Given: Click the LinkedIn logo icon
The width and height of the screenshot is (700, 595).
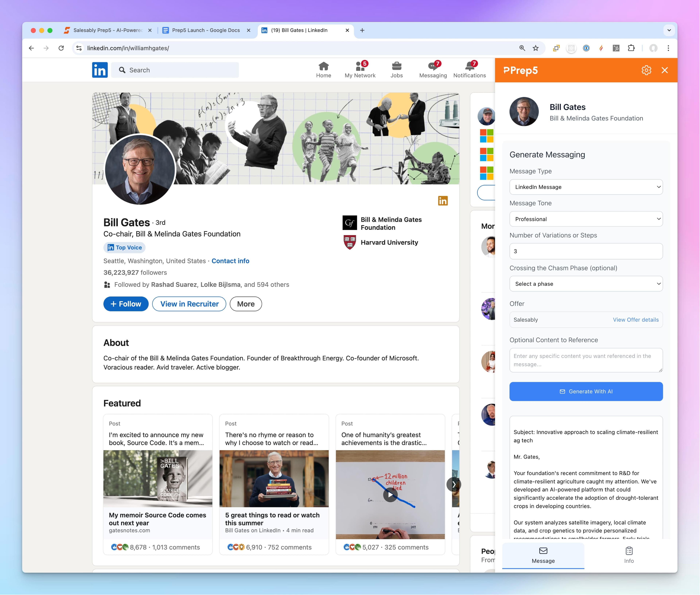Looking at the screenshot, I should pyautogui.click(x=100, y=70).
